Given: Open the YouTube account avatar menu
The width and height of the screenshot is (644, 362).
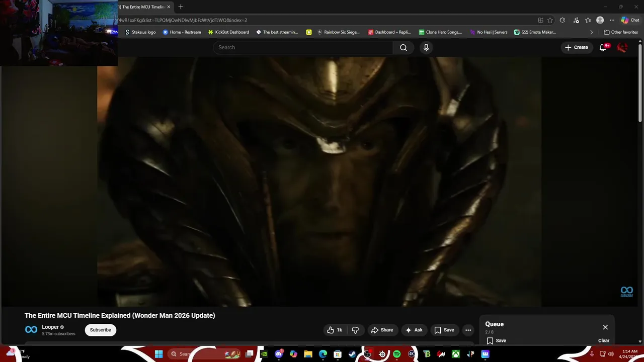Looking at the screenshot, I should [622, 47].
